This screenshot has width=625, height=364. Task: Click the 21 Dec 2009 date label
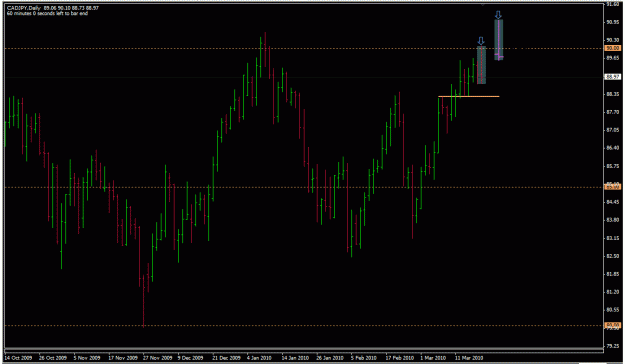click(x=226, y=358)
